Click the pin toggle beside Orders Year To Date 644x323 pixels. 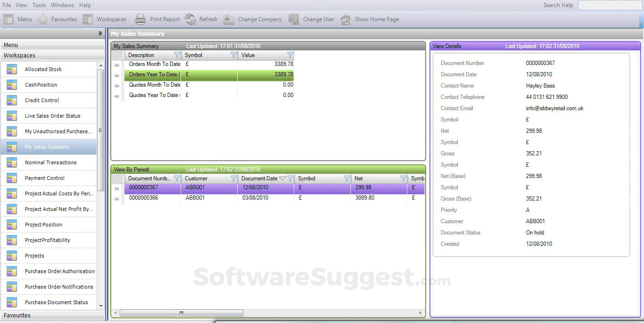[116, 74]
